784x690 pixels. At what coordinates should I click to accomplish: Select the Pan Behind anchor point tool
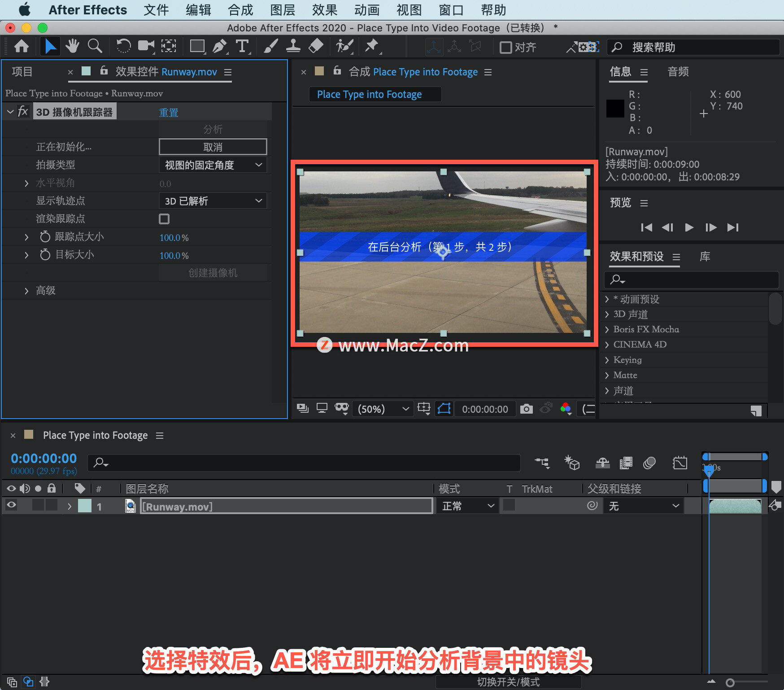169,46
